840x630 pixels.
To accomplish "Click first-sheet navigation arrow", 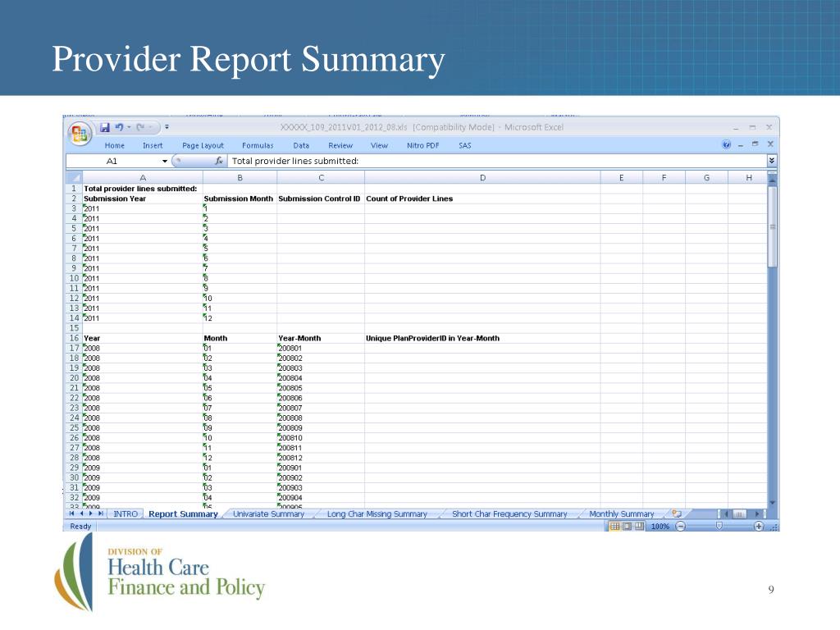I will click(x=72, y=514).
